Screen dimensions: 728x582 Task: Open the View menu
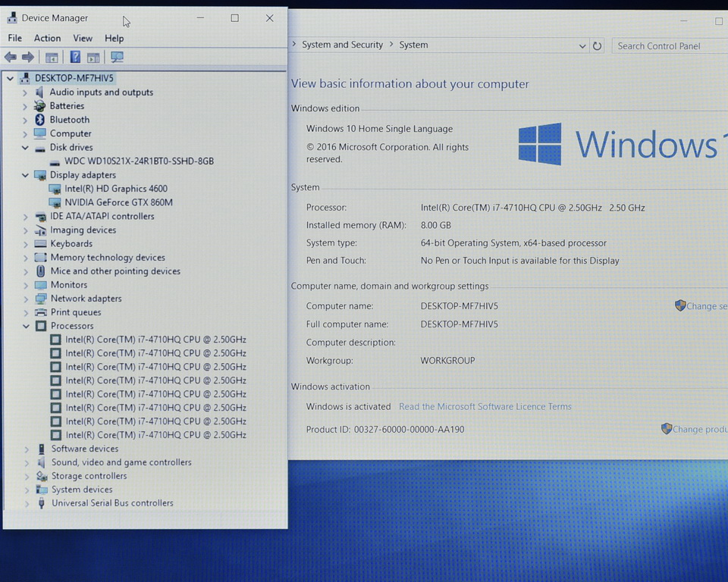pyautogui.click(x=83, y=38)
